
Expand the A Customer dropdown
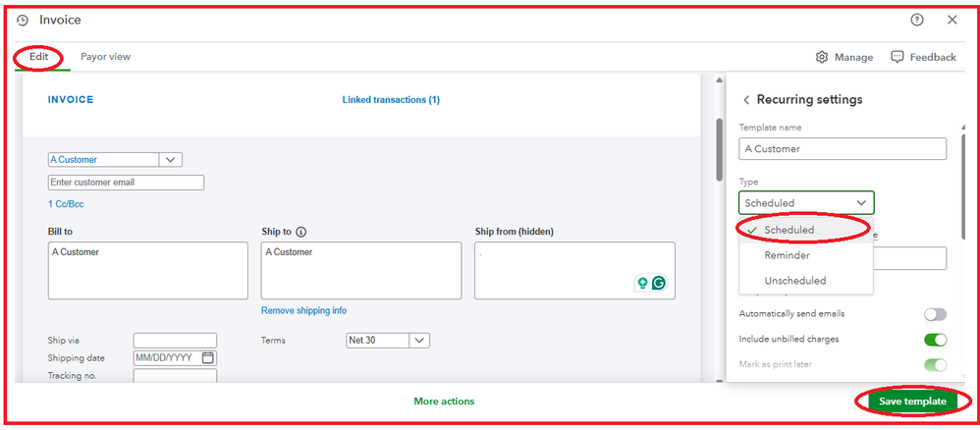coord(170,160)
